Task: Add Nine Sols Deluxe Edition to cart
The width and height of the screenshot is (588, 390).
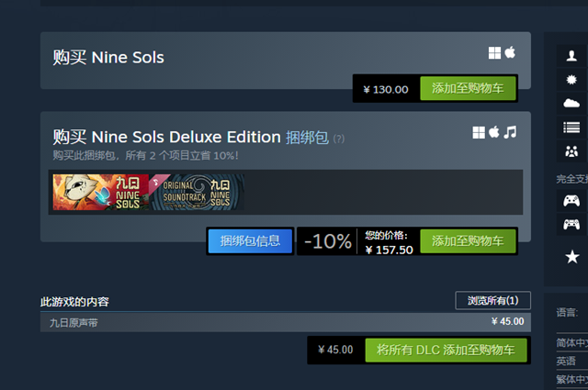Action: (468, 241)
